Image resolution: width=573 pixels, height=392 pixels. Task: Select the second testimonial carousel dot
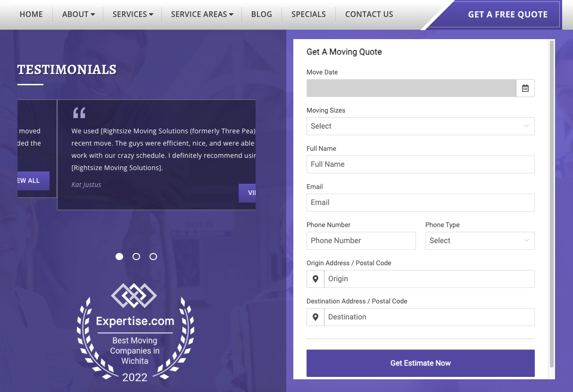pyautogui.click(x=136, y=256)
